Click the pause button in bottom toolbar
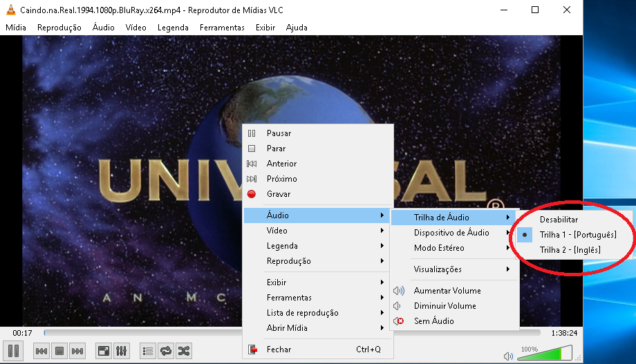The height and width of the screenshot is (364, 636). pyautogui.click(x=13, y=351)
